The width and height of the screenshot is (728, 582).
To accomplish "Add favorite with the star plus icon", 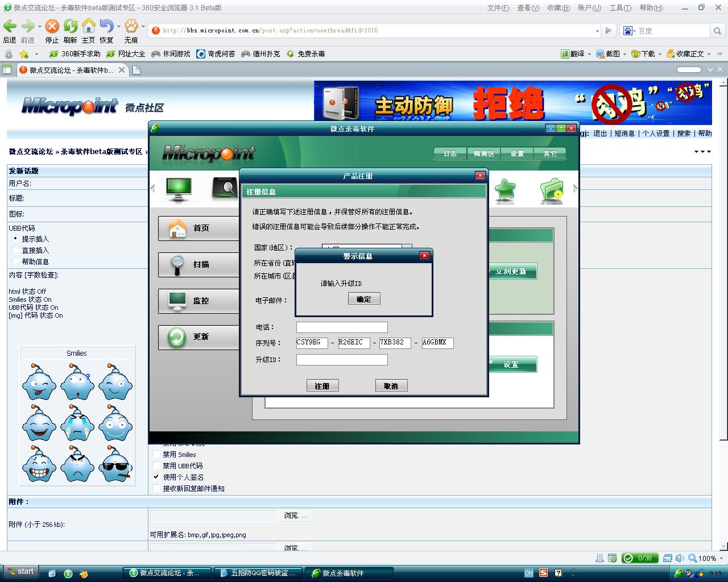I will pyautogui.click(x=24, y=54).
